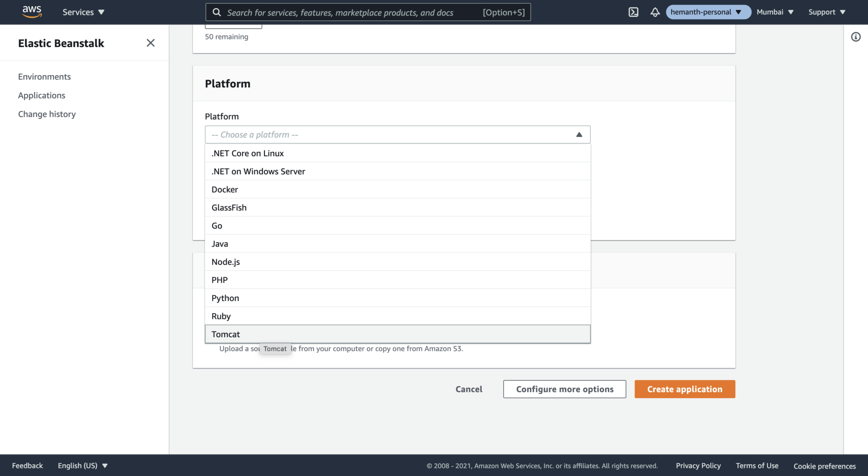
Task: Open the Support dropdown
Action: pyautogui.click(x=825, y=12)
